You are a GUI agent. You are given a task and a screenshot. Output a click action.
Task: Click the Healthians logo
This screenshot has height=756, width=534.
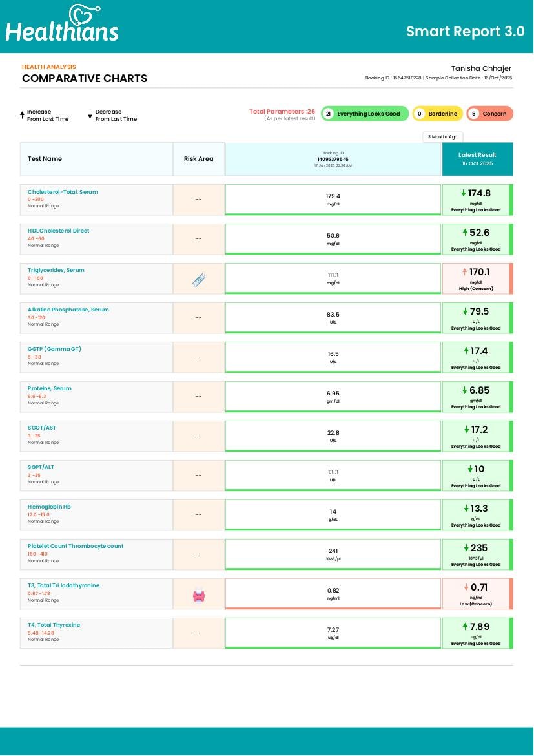pos(62,23)
